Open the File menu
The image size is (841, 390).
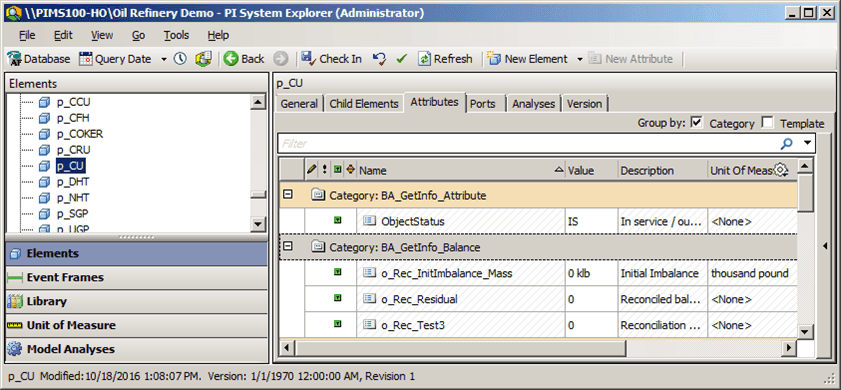(27, 35)
